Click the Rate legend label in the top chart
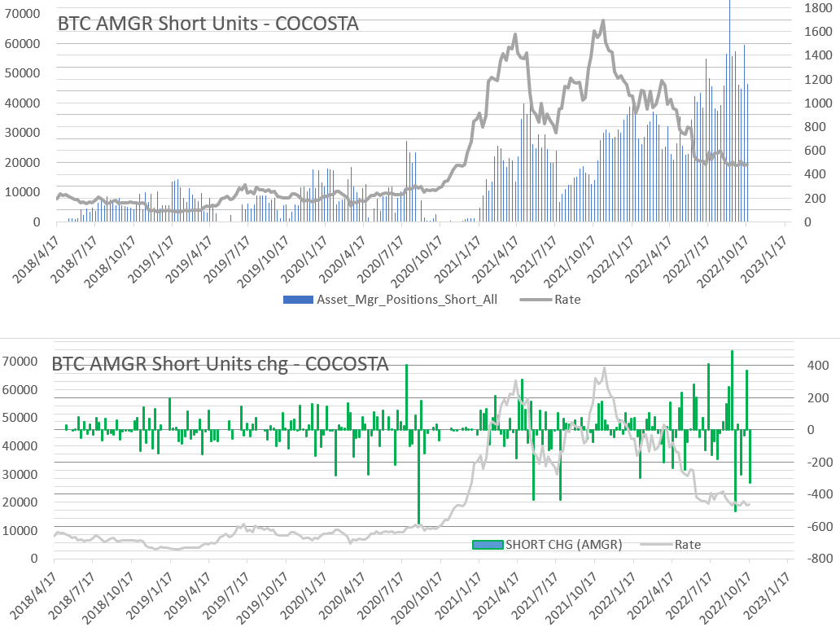Viewport: 840px width, 636px height. [567, 299]
